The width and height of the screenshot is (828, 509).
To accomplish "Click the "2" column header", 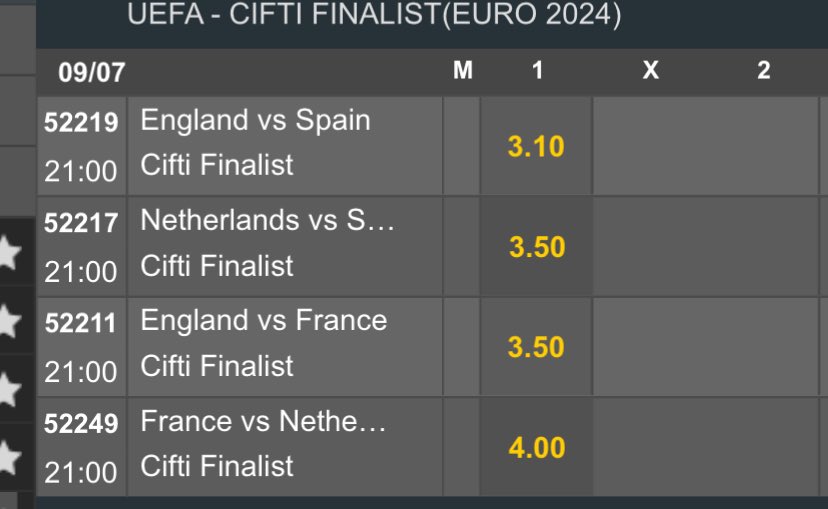I will tap(764, 72).
